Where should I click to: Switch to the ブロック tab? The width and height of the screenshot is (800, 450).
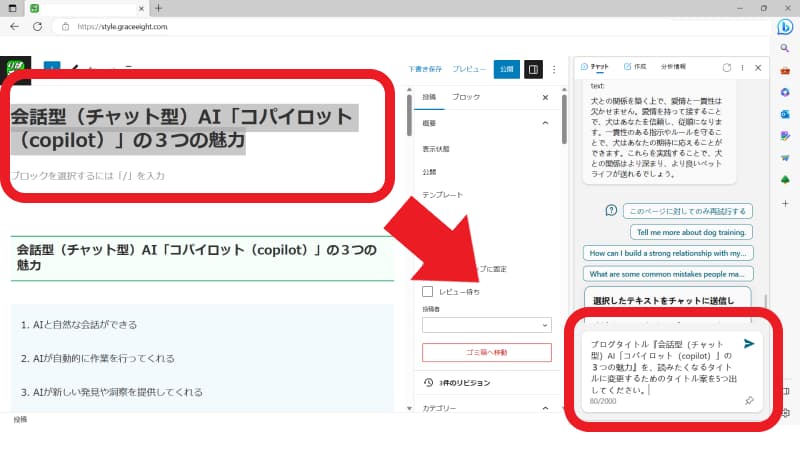coord(466,97)
